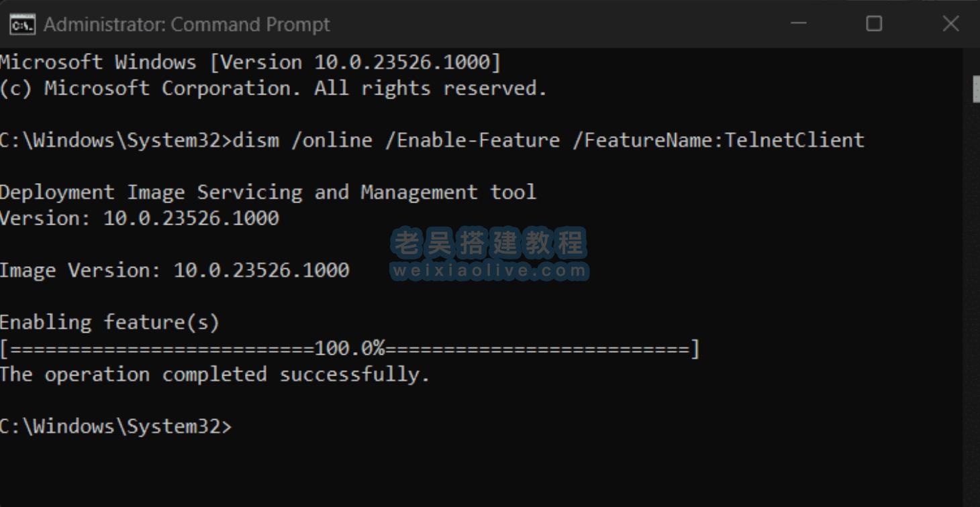Click the 老吴搭建教程 watermark text
Image resolution: width=980 pixels, height=507 pixels.
click(x=490, y=241)
